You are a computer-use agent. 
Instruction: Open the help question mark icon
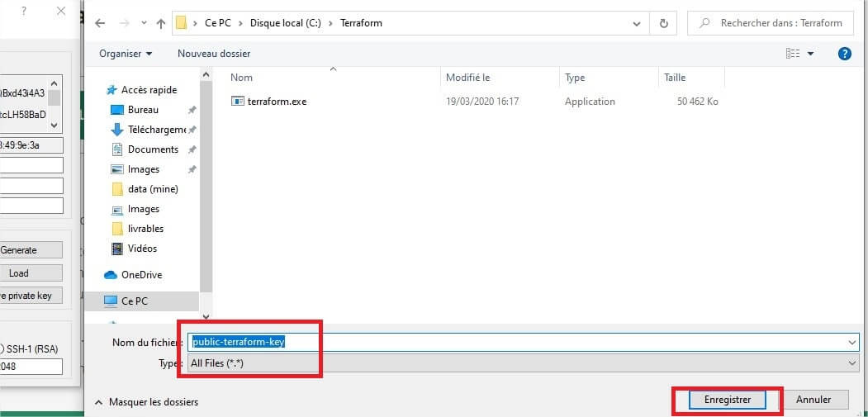(844, 54)
